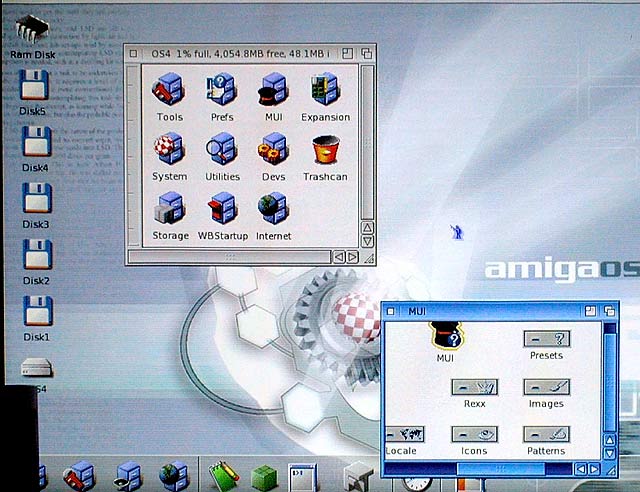Launch the shell window icon in the dock

tap(302, 477)
